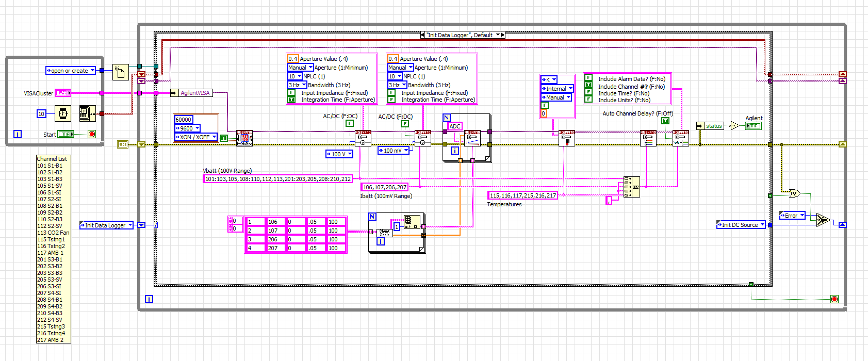Image resolution: width=868 pixels, height=361 pixels.
Task: Select the Concatenate Strings node
Action: (632, 187)
